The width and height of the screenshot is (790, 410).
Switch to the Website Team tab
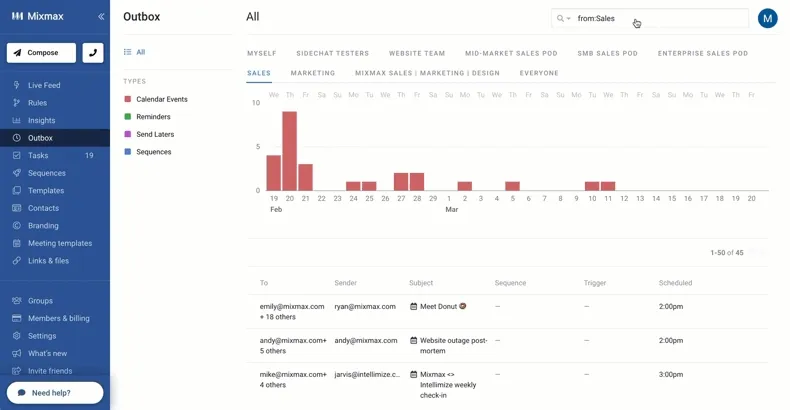click(417, 53)
